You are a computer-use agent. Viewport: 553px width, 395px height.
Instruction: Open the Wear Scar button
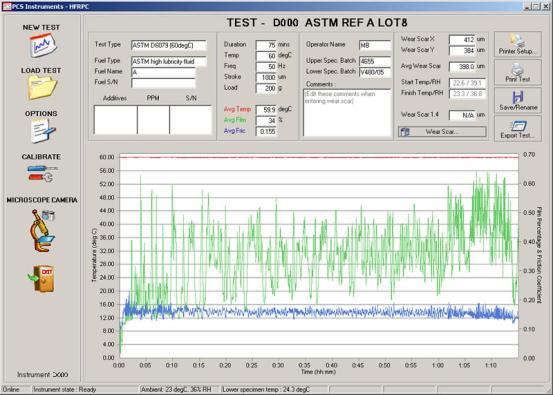click(x=442, y=132)
